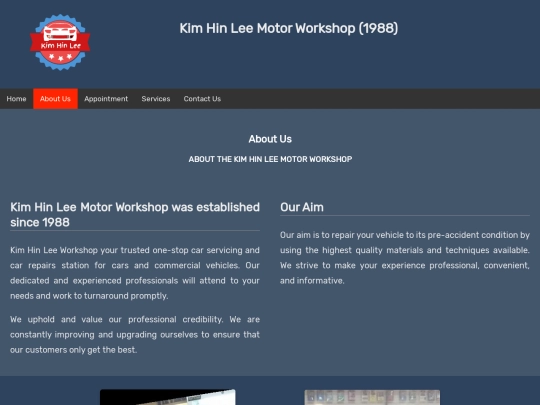Open the right photo thumbnail at page bottom
Viewport: 540px width, 405px height.
pos(372,397)
